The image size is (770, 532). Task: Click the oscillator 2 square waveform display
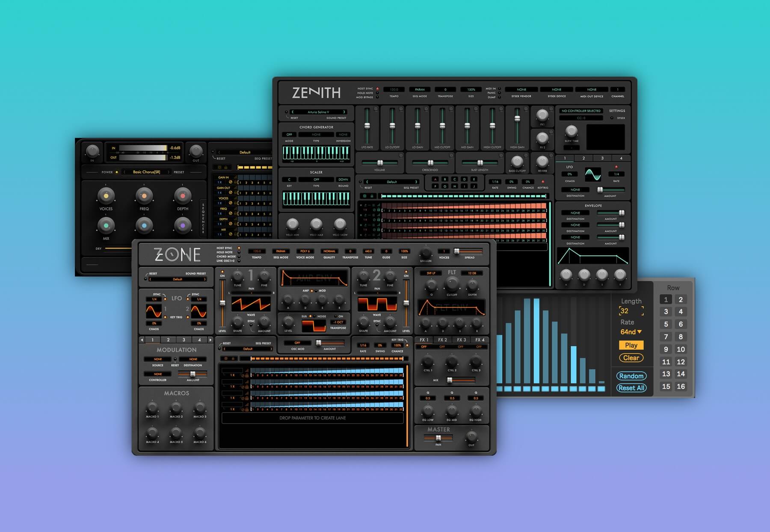pos(377,304)
